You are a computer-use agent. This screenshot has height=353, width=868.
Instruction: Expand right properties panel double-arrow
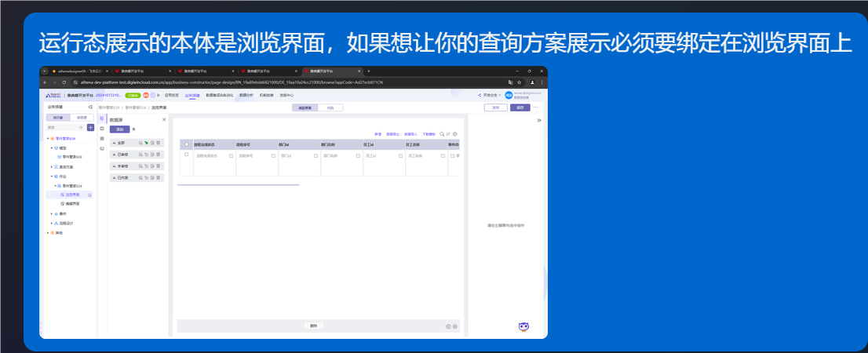tap(539, 120)
